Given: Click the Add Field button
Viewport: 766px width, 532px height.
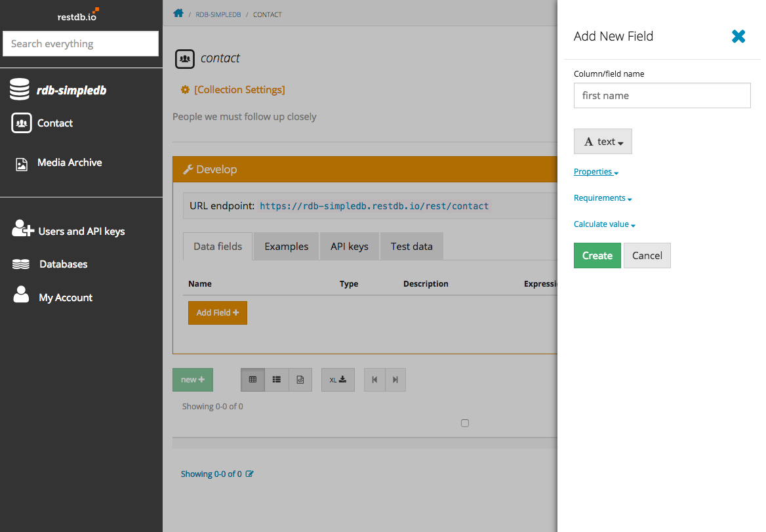Looking at the screenshot, I should [x=218, y=313].
